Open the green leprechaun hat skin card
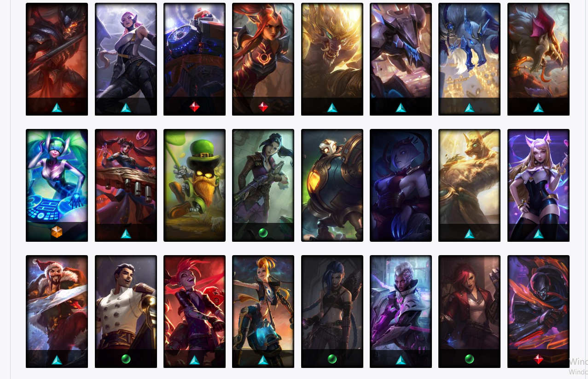The height and width of the screenshot is (379, 588). coord(194,185)
